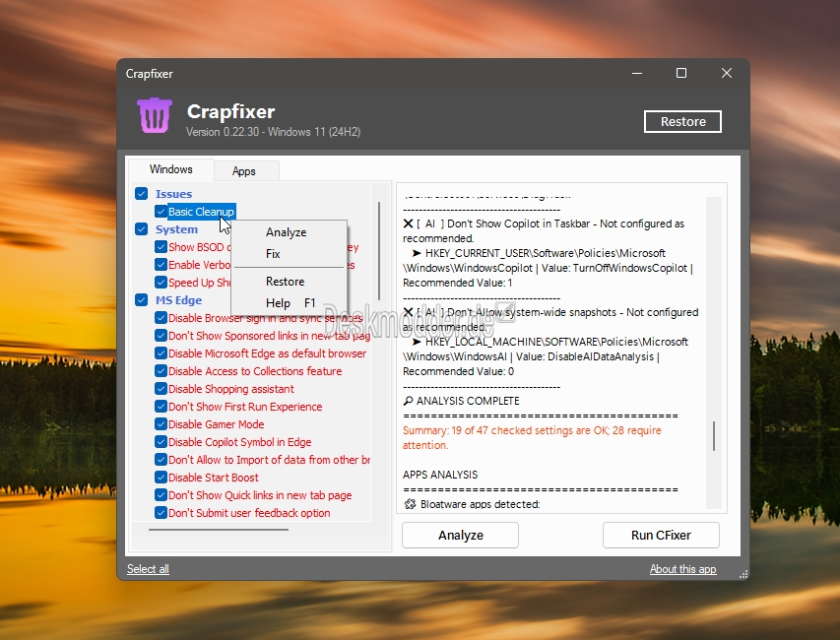Viewport: 840px width, 640px height.
Task: Select the Windows tab
Action: click(x=171, y=169)
